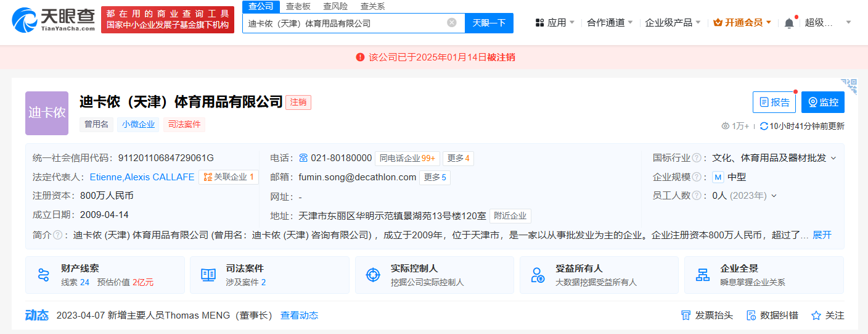Click the 注销 status badge
This screenshot has height=334, width=868.
pos(298,102)
